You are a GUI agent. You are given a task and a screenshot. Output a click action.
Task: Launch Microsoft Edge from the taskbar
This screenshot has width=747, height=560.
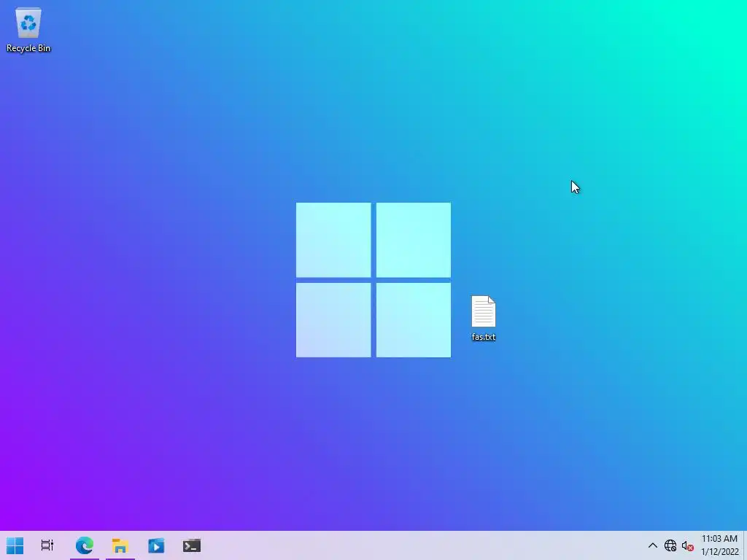[85, 545]
